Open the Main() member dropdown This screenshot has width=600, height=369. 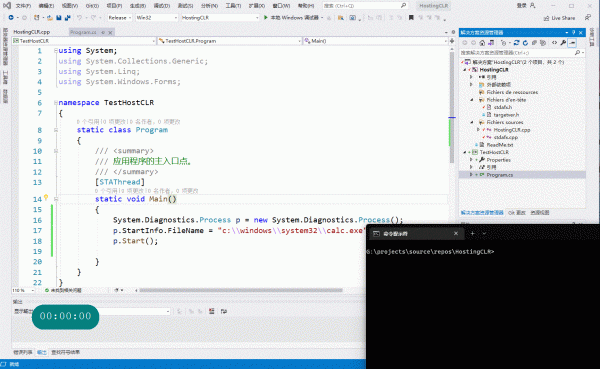point(375,41)
